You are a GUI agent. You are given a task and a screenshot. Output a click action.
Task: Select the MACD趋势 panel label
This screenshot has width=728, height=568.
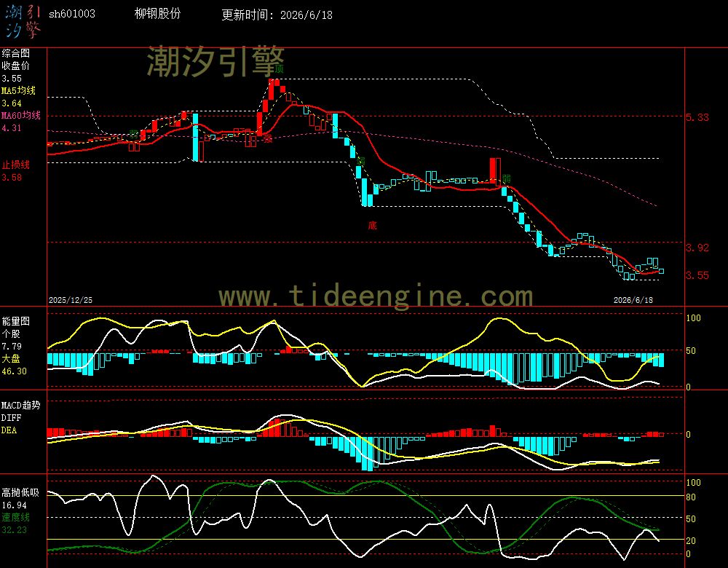[21, 405]
